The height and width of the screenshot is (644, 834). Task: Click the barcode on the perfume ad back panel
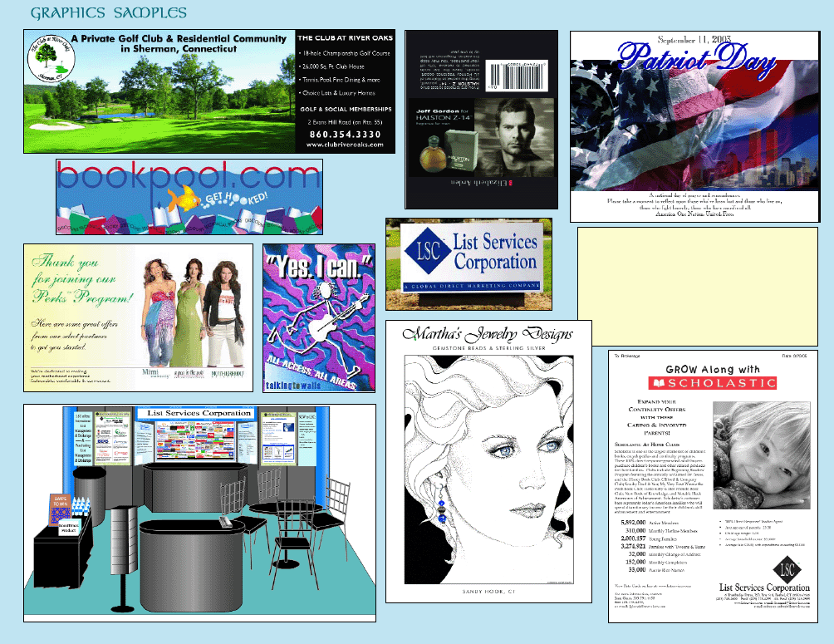pyautogui.click(x=516, y=75)
